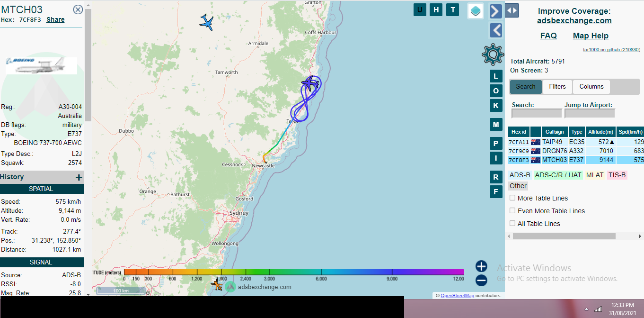Select the orange aircraft icon near scale bar
Image resolution: width=644 pixels, height=318 pixels.
(217, 285)
